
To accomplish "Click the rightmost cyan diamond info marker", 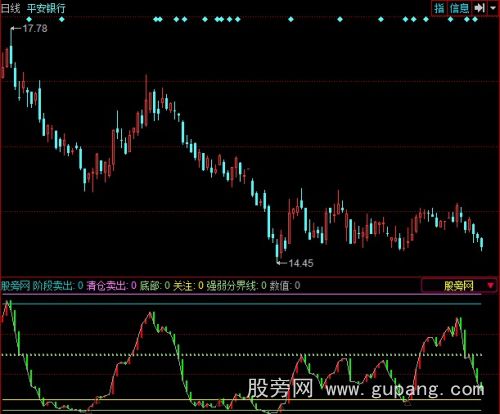I will click(x=475, y=19).
